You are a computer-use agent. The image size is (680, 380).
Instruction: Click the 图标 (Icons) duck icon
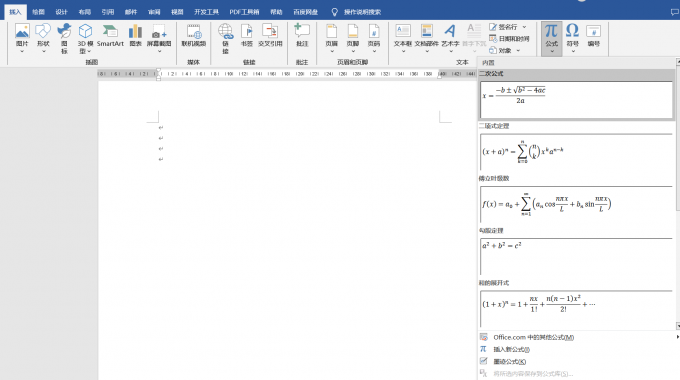click(x=64, y=31)
